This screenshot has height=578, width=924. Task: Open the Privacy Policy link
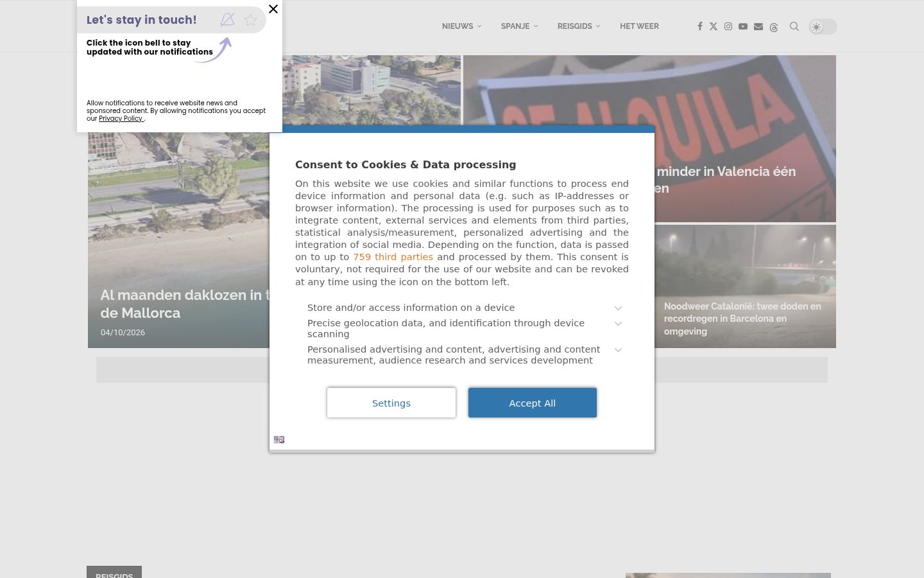121,119
